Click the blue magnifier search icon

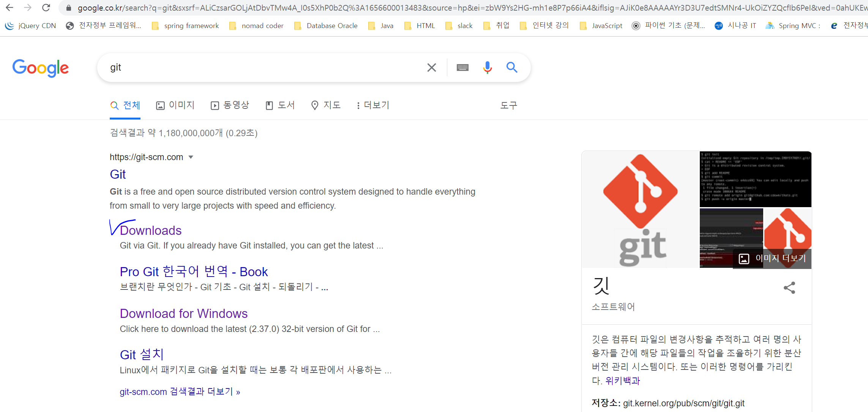(512, 68)
